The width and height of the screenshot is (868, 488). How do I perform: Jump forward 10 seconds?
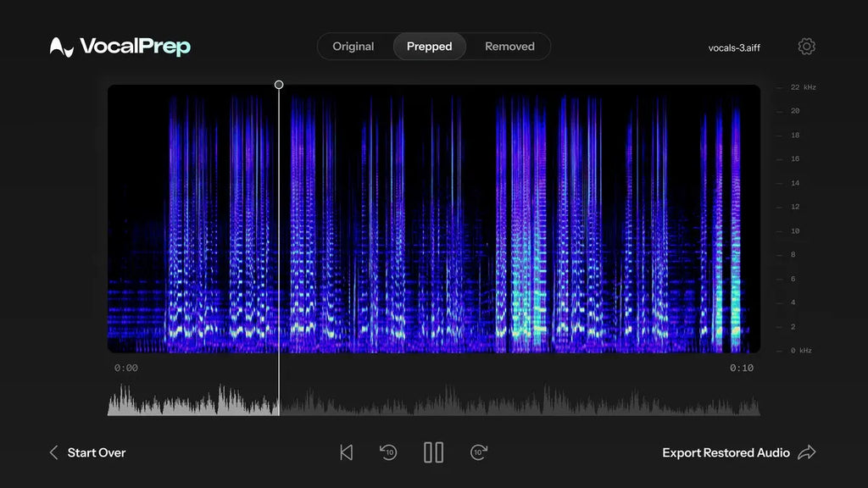(479, 452)
